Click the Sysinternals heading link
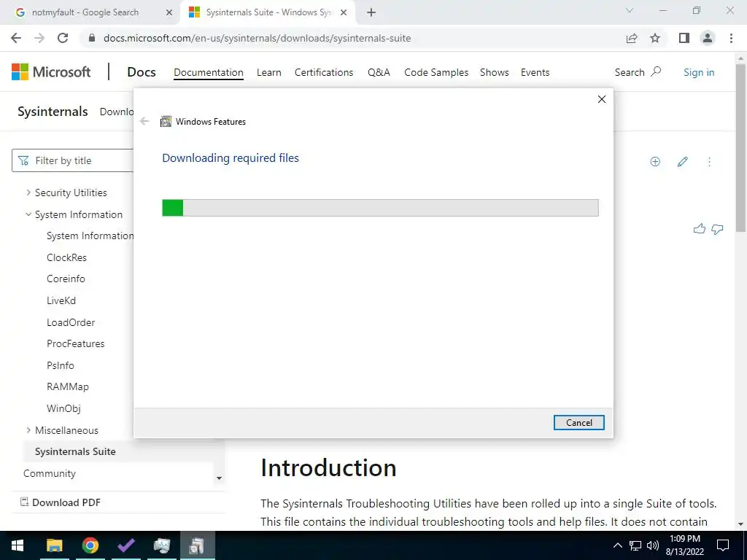 [x=53, y=112]
